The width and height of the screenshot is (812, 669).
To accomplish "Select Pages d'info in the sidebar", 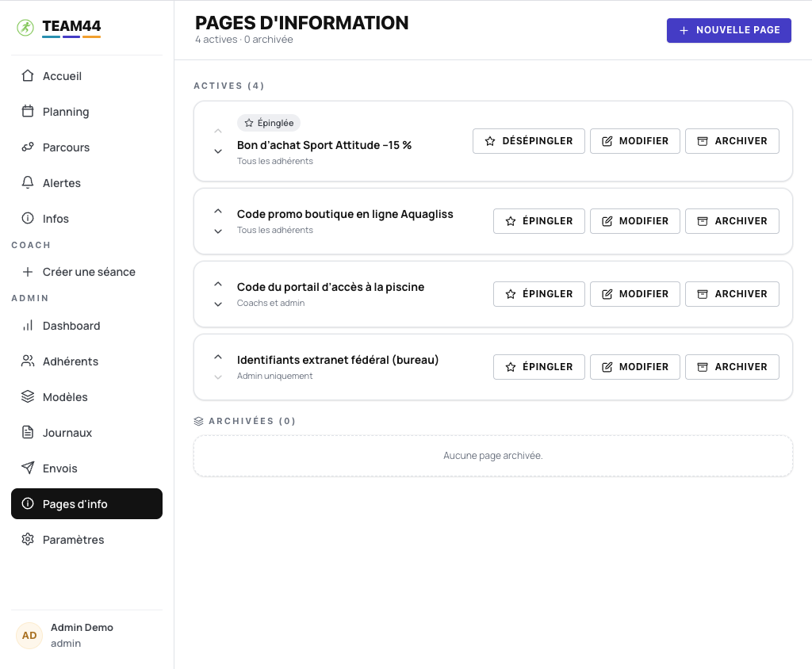I will tap(86, 504).
